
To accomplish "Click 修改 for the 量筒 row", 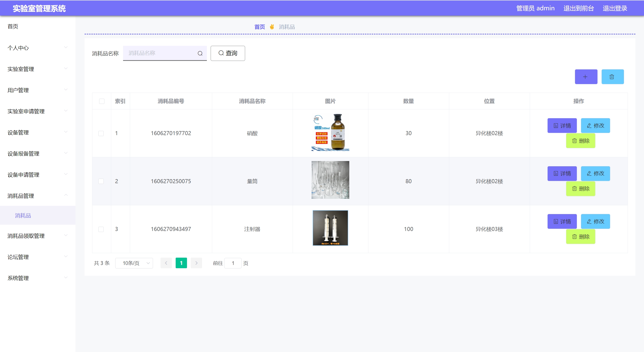I will coord(595,174).
